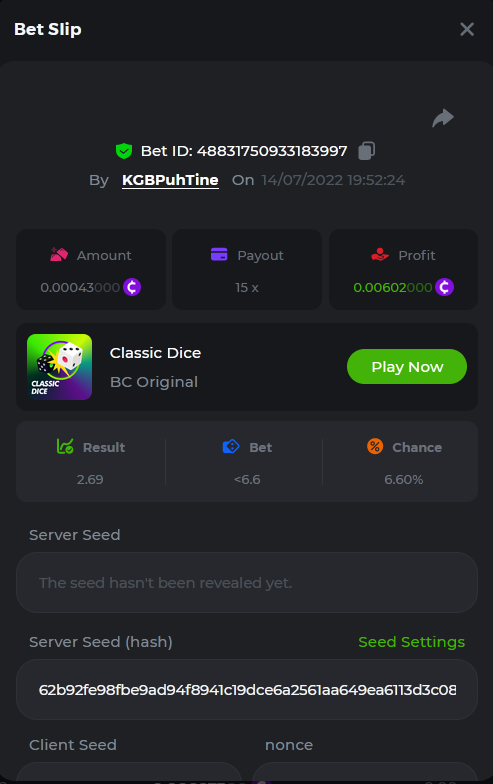Click the Client Seed field
Image resolution: width=493 pixels, height=784 pixels.
(129, 772)
